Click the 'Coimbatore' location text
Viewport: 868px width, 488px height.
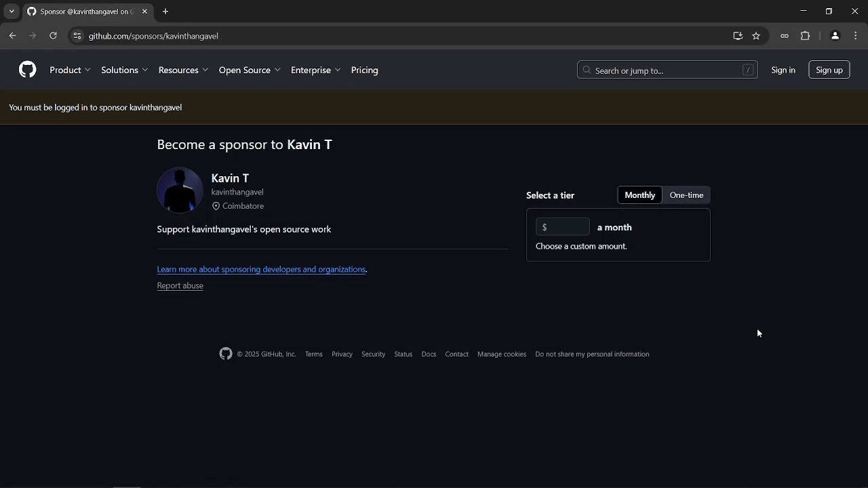(x=243, y=206)
